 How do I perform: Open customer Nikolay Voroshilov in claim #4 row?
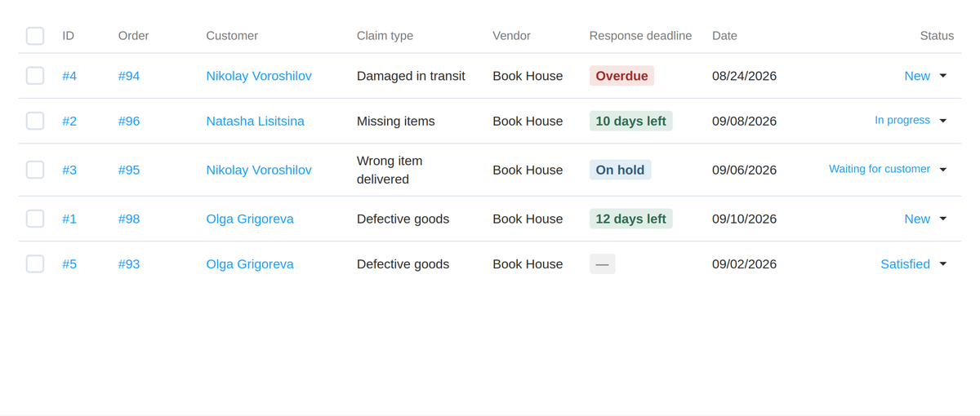coord(259,76)
